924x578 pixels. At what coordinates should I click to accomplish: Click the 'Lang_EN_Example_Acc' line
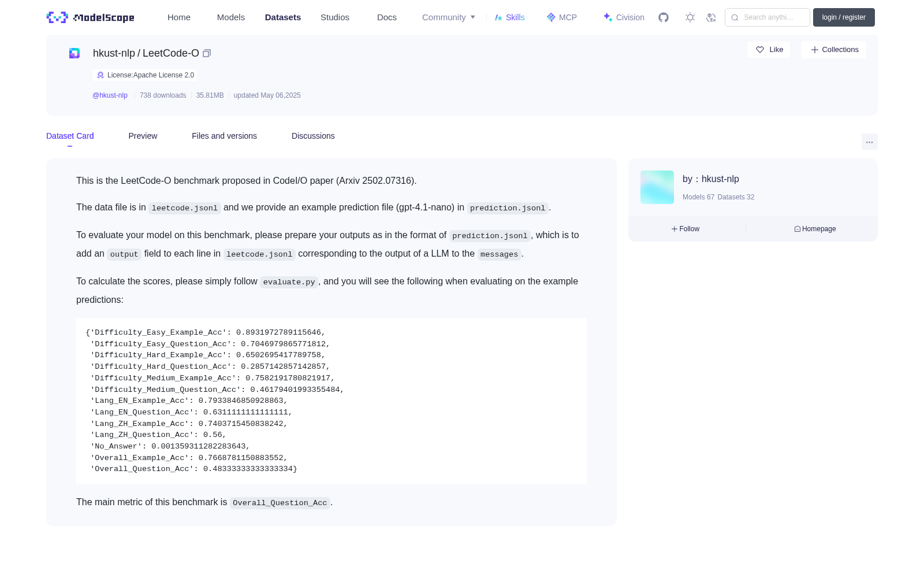coord(189,401)
